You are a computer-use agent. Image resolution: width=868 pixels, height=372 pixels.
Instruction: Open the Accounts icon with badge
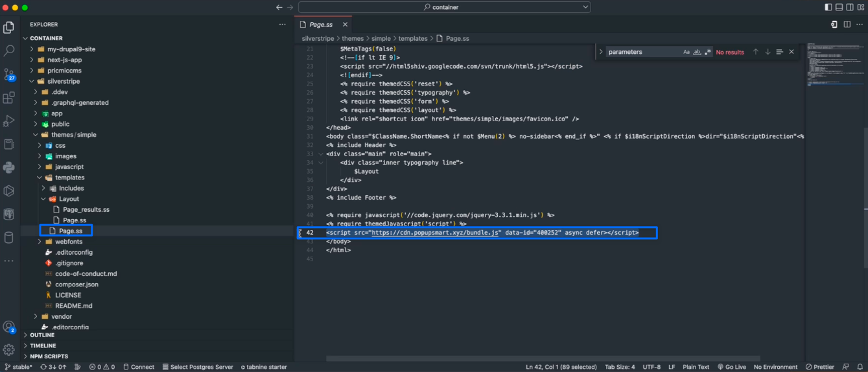point(9,327)
